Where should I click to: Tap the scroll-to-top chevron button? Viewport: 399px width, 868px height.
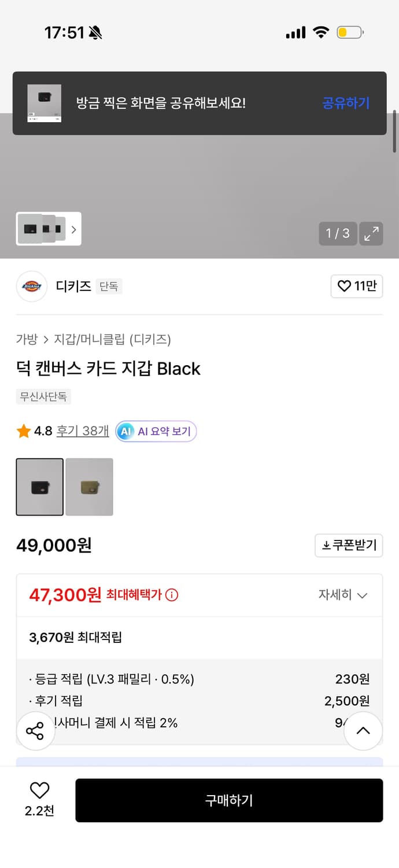tap(363, 730)
